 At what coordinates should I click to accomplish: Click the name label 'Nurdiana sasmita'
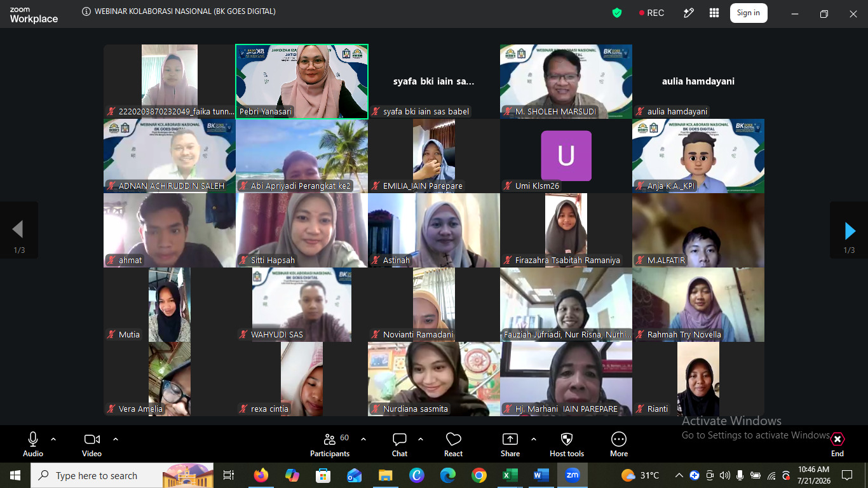[x=416, y=409]
